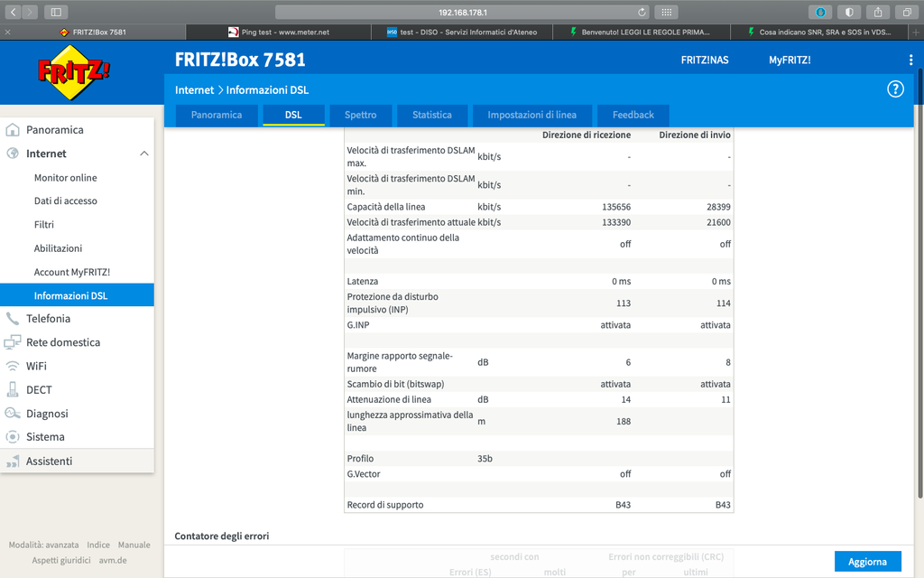Click the Assistenti wizard icon

pyautogui.click(x=13, y=461)
